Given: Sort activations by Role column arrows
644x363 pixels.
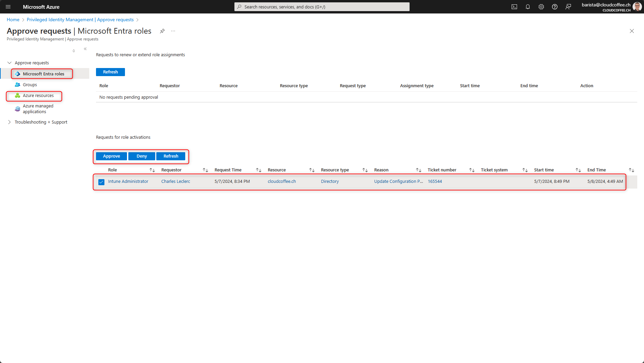Looking at the screenshot, I should tap(152, 170).
